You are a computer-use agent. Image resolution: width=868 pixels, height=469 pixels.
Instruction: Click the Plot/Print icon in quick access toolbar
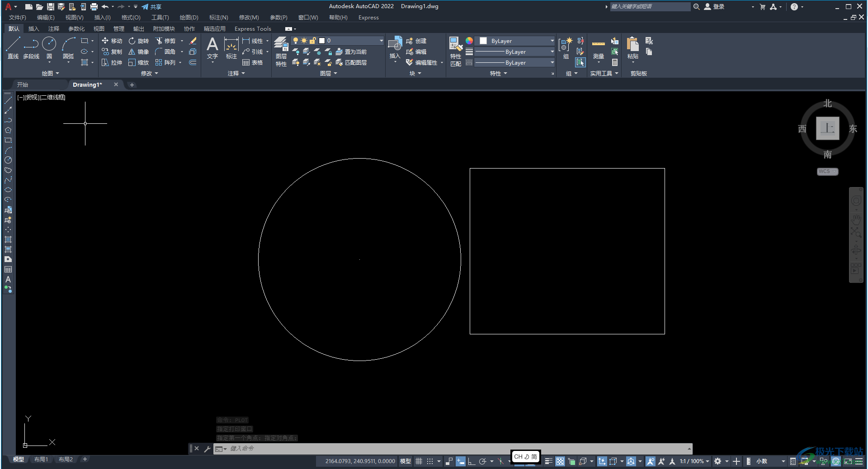click(94, 7)
